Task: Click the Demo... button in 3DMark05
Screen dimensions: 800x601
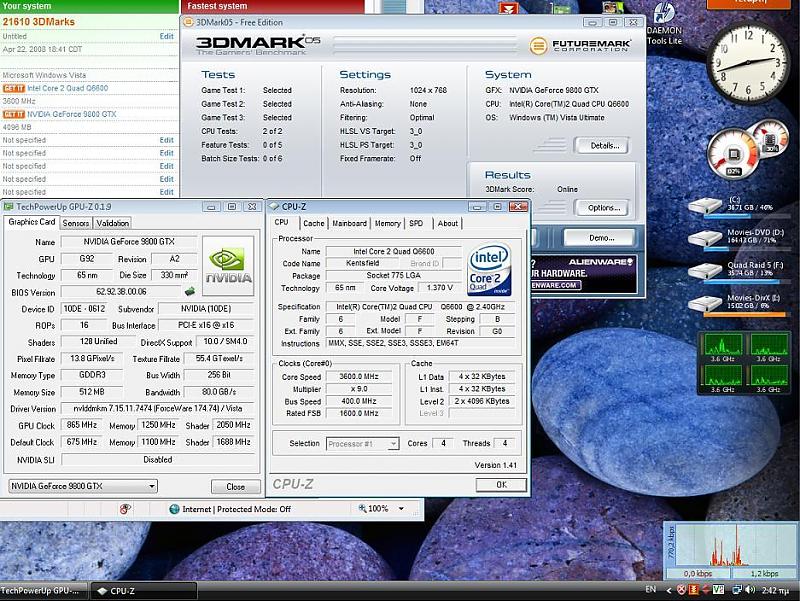Action: point(601,238)
